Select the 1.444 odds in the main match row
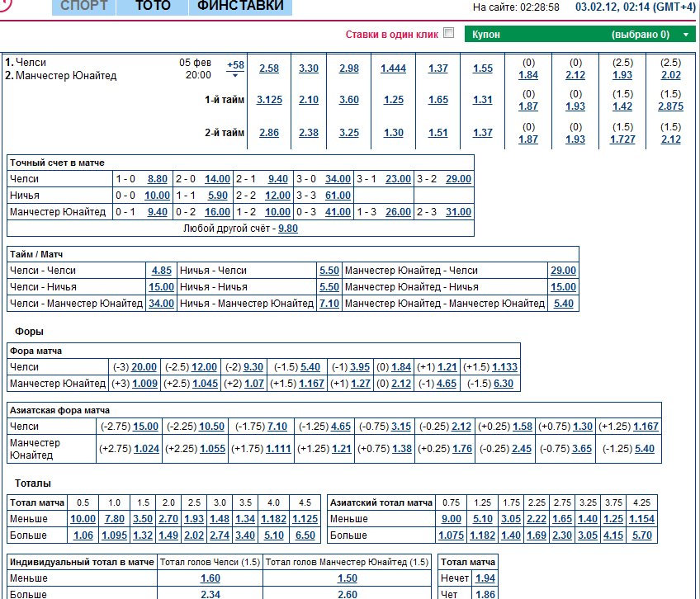700x599 pixels. [x=393, y=68]
